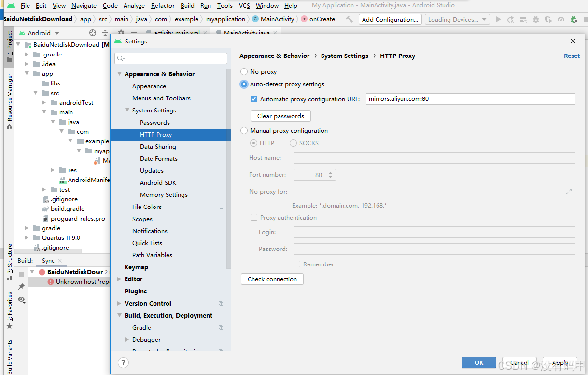Image resolution: width=588 pixels, height=375 pixels.
Task: Open the Resource Manager side tab
Action: 9,102
